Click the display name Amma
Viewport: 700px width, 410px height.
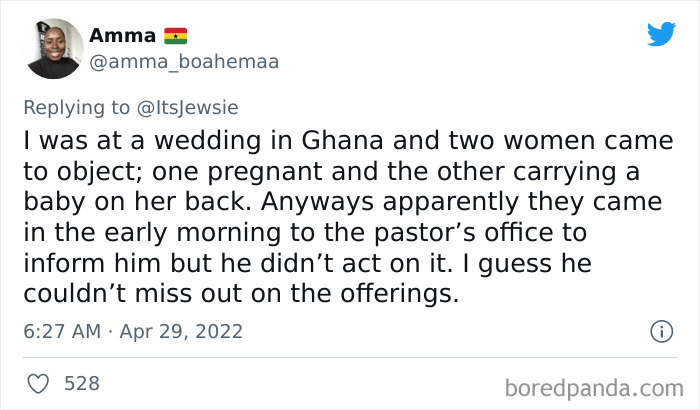122,36
